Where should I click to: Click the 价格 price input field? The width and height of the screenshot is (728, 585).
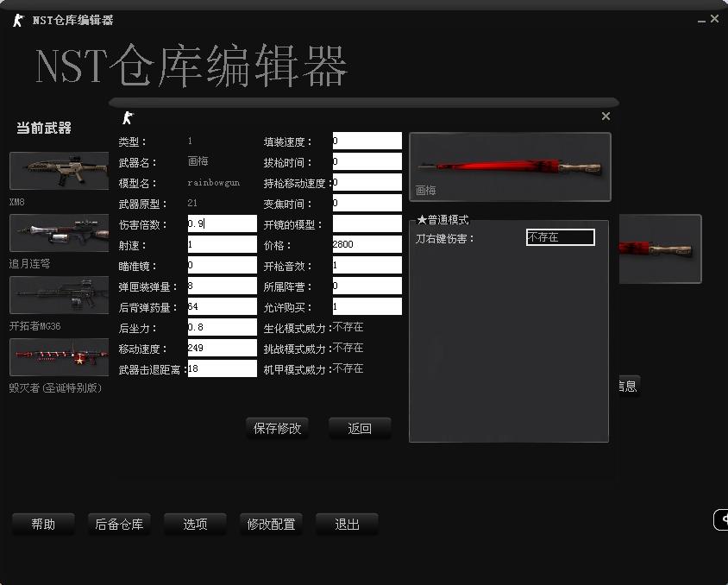(367, 244)
